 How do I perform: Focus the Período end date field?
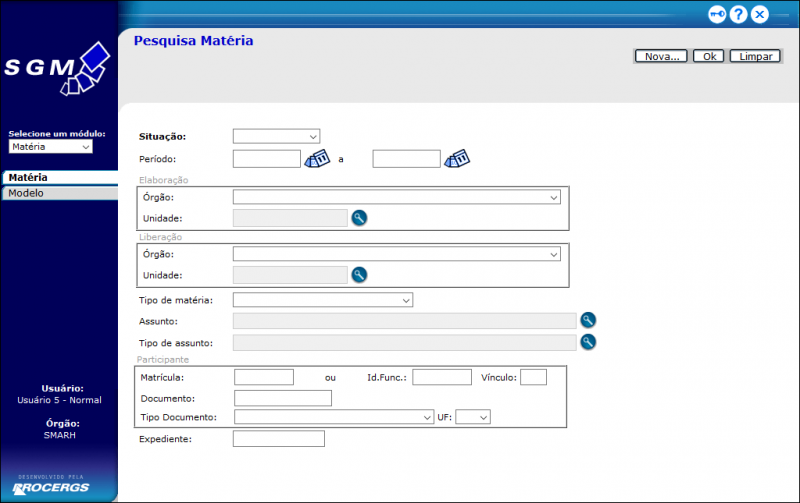pos(407,159)
